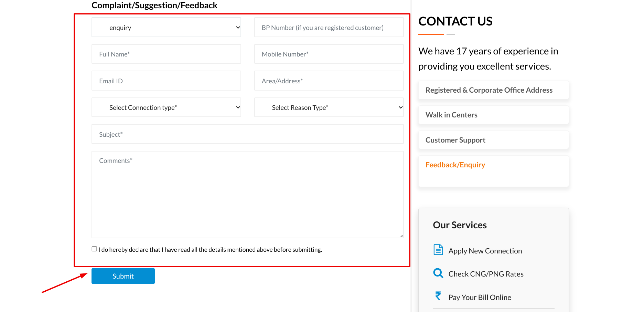644x312 pixels.
Task: Select the Email ID text box
Action: click(166, 81)
